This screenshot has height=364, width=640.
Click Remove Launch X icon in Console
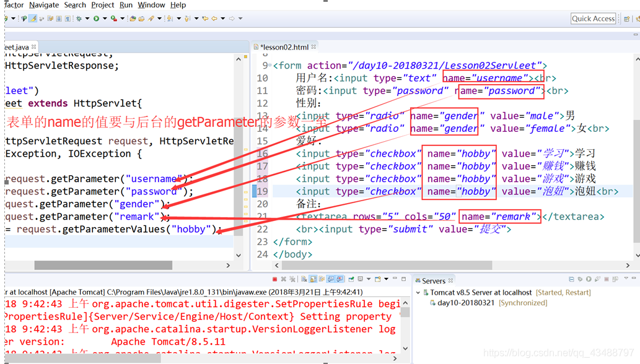[x=284, y=279]
